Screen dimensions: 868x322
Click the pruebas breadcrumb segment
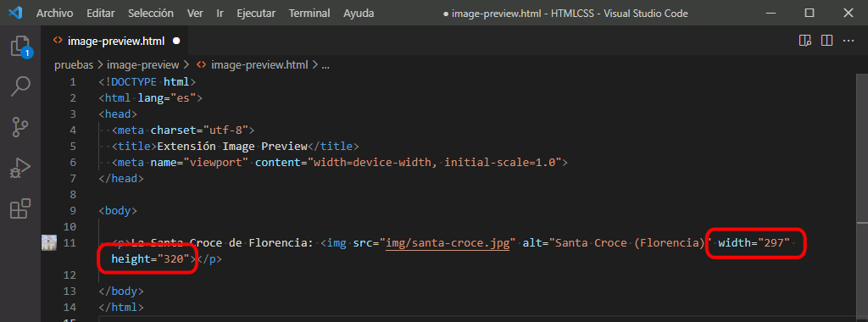74,65
